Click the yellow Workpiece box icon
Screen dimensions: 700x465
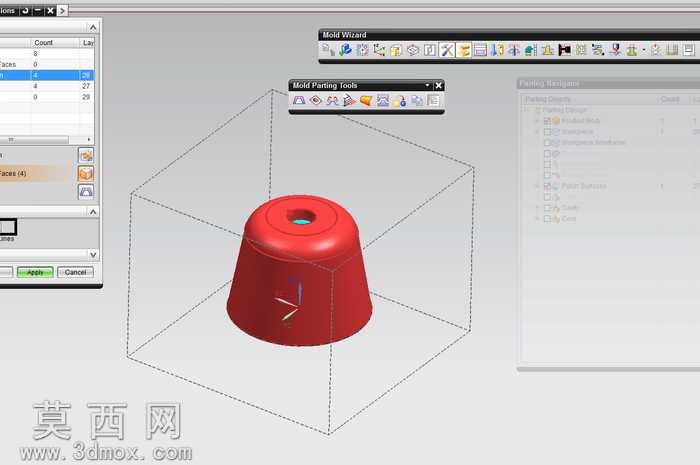pos(396,50)
